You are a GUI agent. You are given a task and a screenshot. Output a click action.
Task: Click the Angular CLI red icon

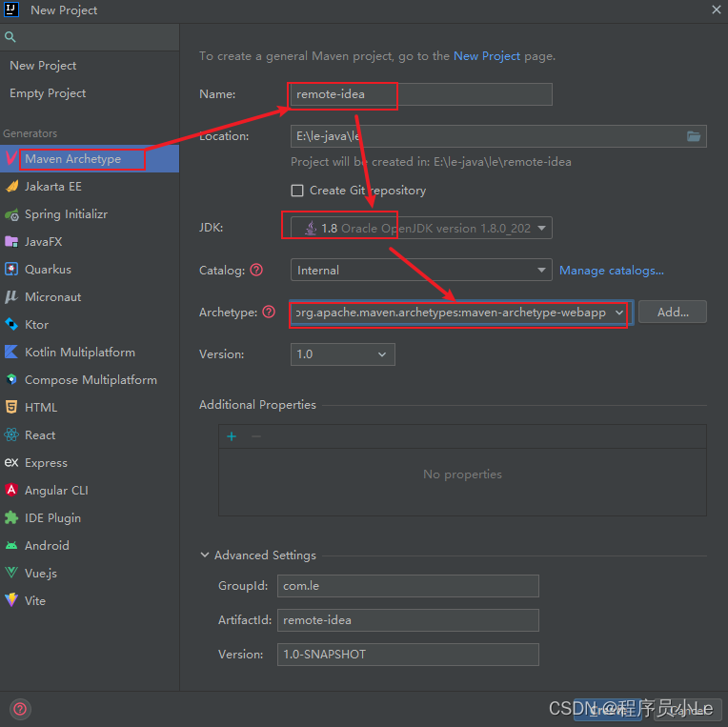11,491
